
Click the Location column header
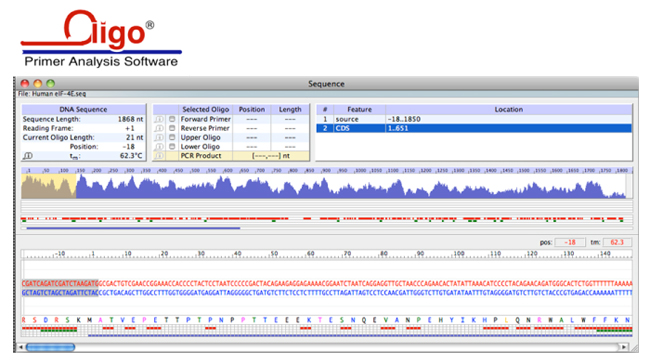click(x=509, y=109)
